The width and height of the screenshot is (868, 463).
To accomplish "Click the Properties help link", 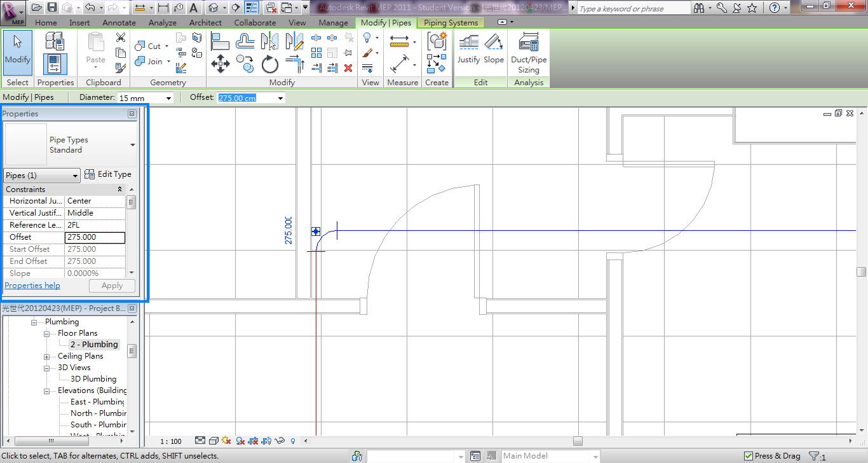I will pyautogui.click(x=32, y=286).
